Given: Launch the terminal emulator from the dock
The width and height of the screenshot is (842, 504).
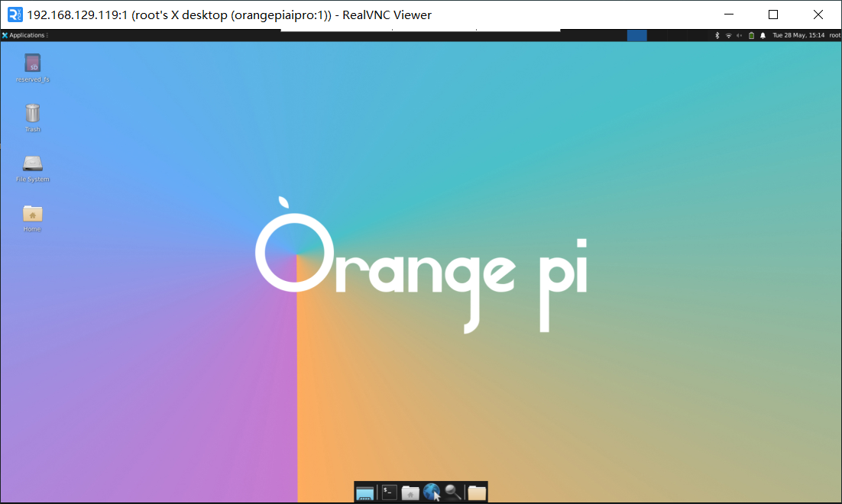Looking at the screenshot, I should (x=390, y=493).
